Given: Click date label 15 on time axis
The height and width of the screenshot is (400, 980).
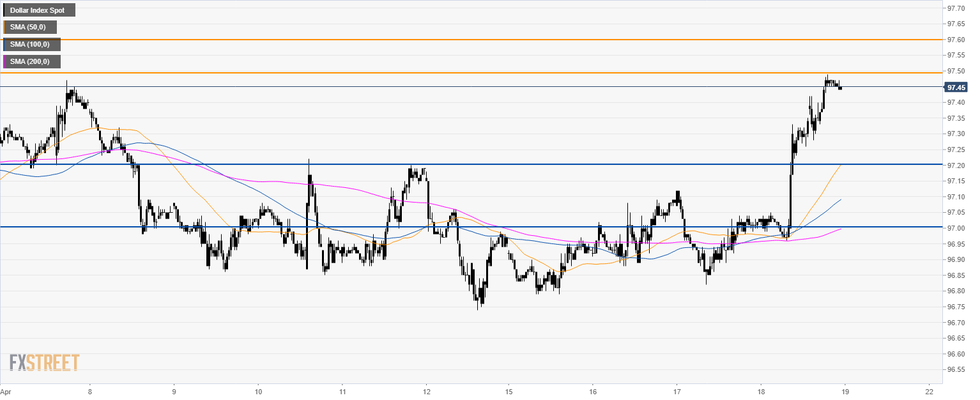Looking at the screenshot, I should 508,390.
